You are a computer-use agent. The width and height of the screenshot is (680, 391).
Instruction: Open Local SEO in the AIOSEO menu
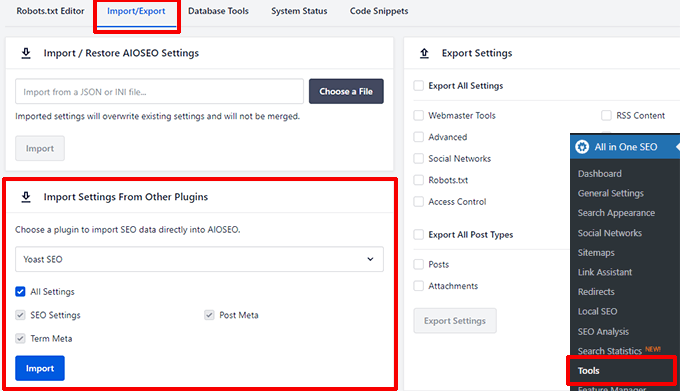click(597, 311)
